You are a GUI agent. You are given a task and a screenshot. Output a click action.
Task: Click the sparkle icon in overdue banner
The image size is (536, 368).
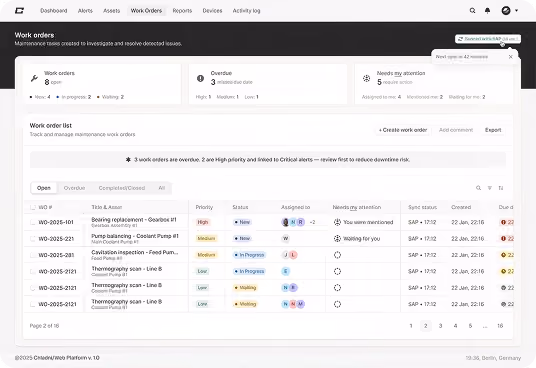coord(128,160)
